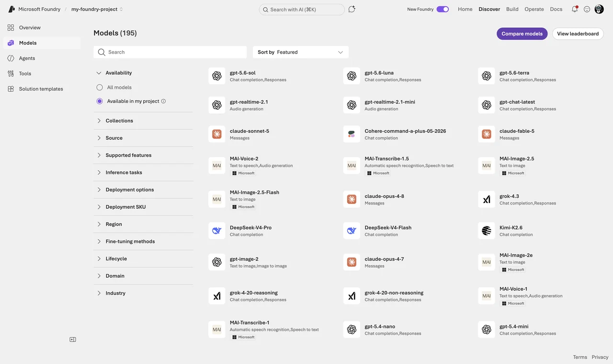Expand the Lifecycle filter
Image resolution: width=613 pixels, height=364 pixels.
point(144,259)
